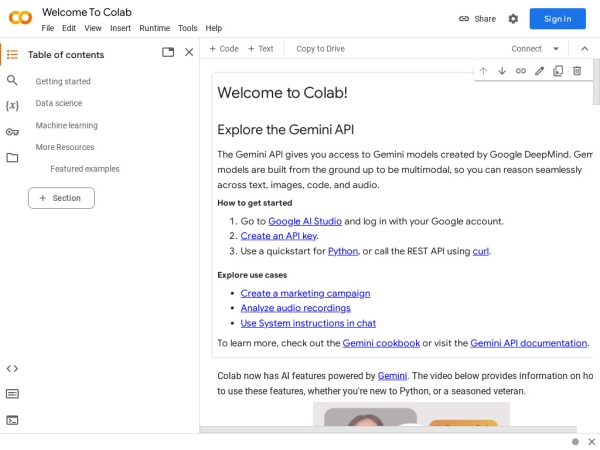Screen dimensions: 600x450
Task: Add a Text cell
Action: click(261, 49)
